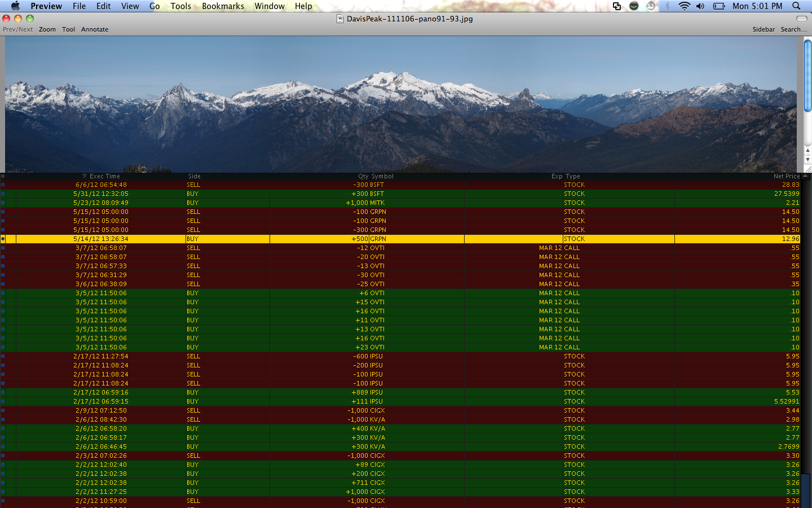Click the battery status icon

[x=719, y=6]
